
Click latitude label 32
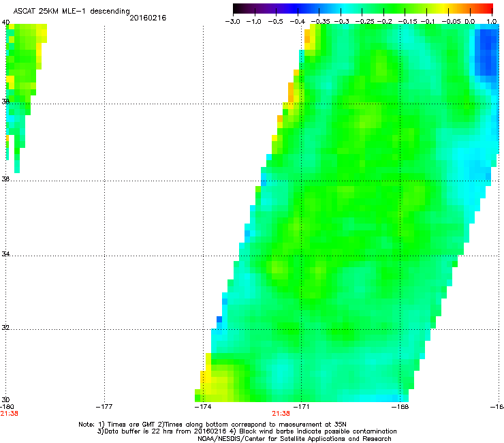click(5, 328)
